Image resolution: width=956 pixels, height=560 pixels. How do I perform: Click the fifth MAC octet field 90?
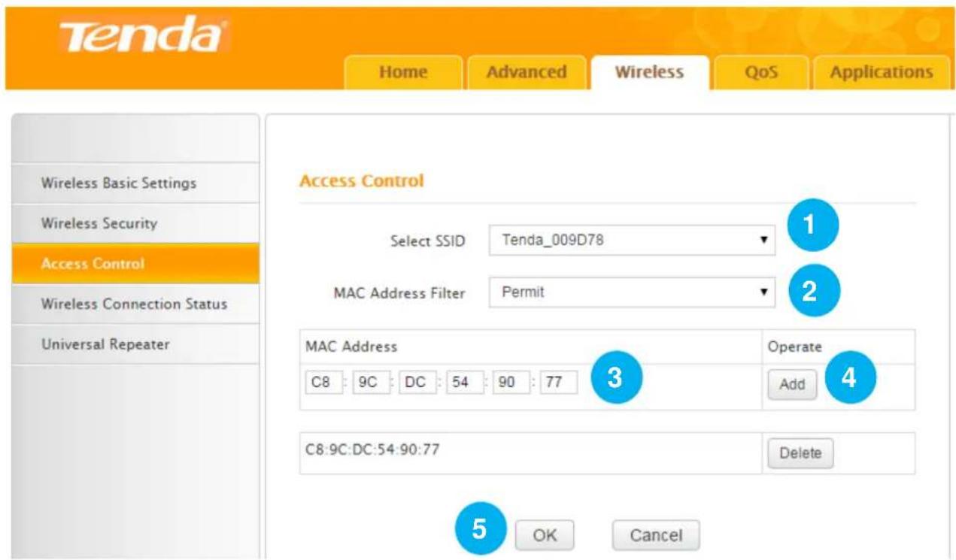point(509,383)
